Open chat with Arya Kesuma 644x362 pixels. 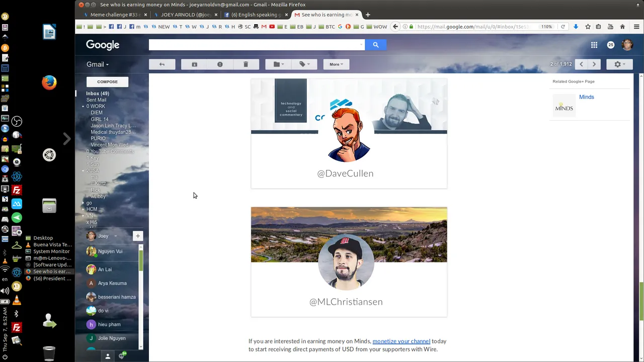click(x=112, y=283)
